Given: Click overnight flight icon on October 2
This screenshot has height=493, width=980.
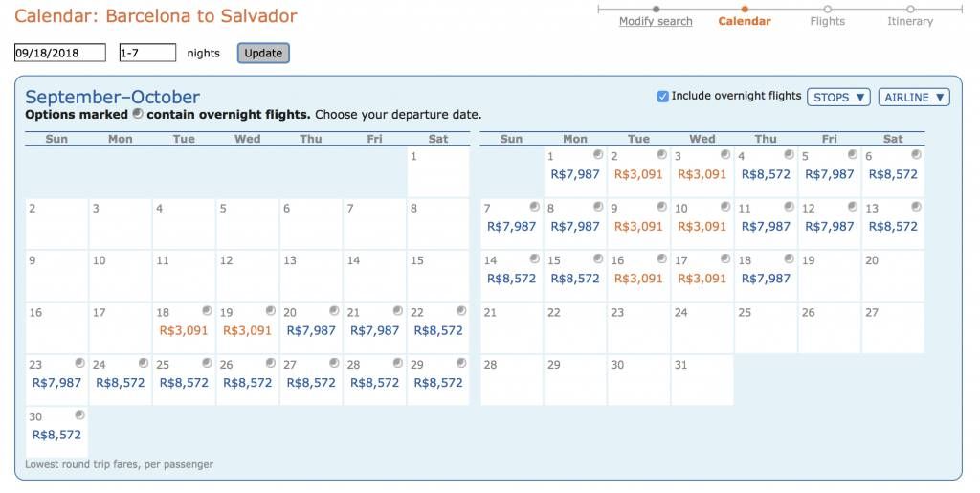Looking at the screenshot, I should [x=662, y=154].
